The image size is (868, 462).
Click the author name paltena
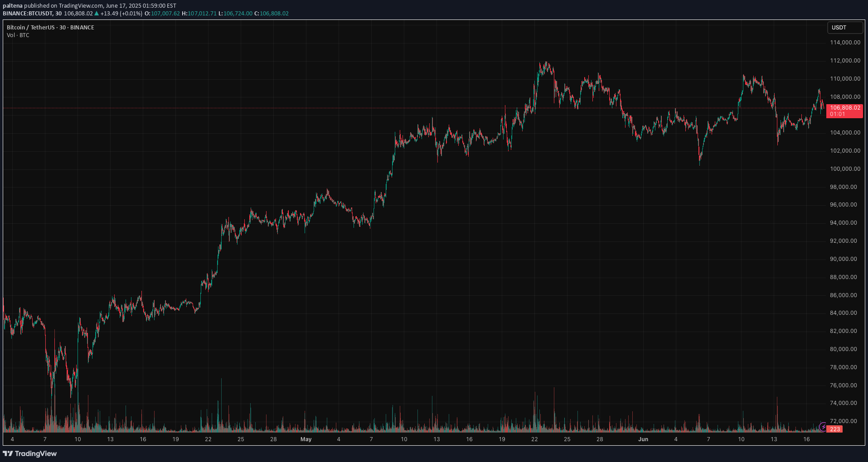pos(13,6)
